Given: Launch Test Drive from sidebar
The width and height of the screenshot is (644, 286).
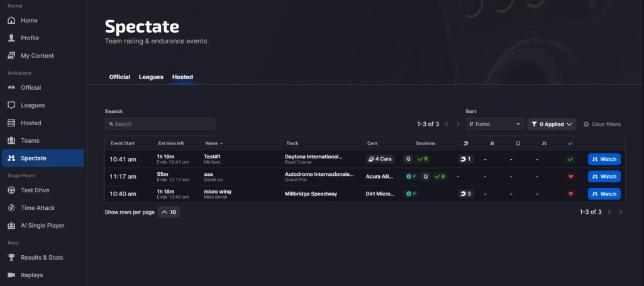Looking at the screenshot, I should 35,190.
